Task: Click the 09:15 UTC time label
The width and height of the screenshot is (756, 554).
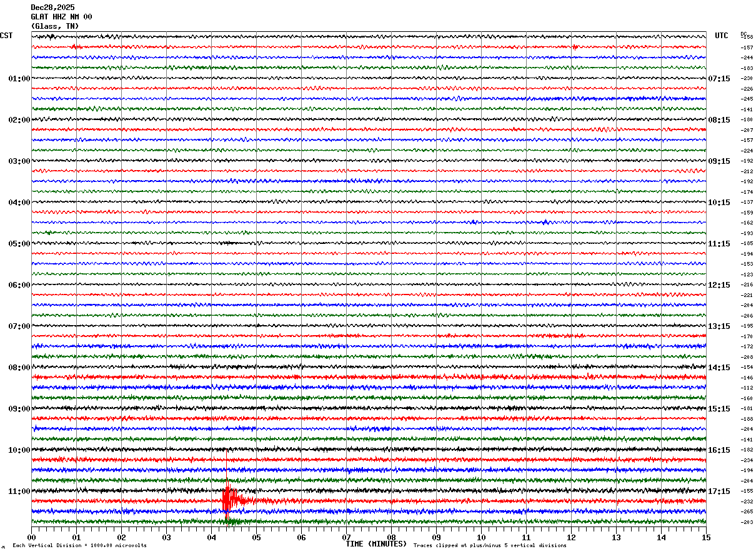Action: [x=719, y=161]
